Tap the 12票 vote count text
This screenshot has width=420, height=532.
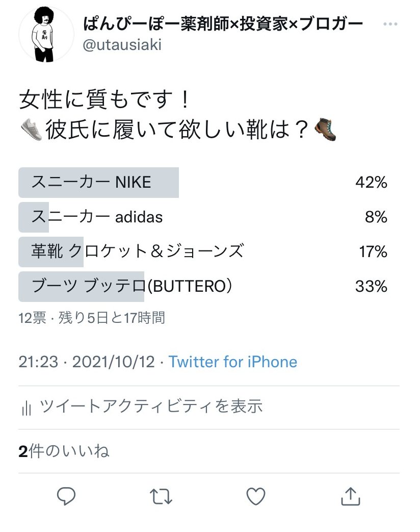click(x=32, y=318)
